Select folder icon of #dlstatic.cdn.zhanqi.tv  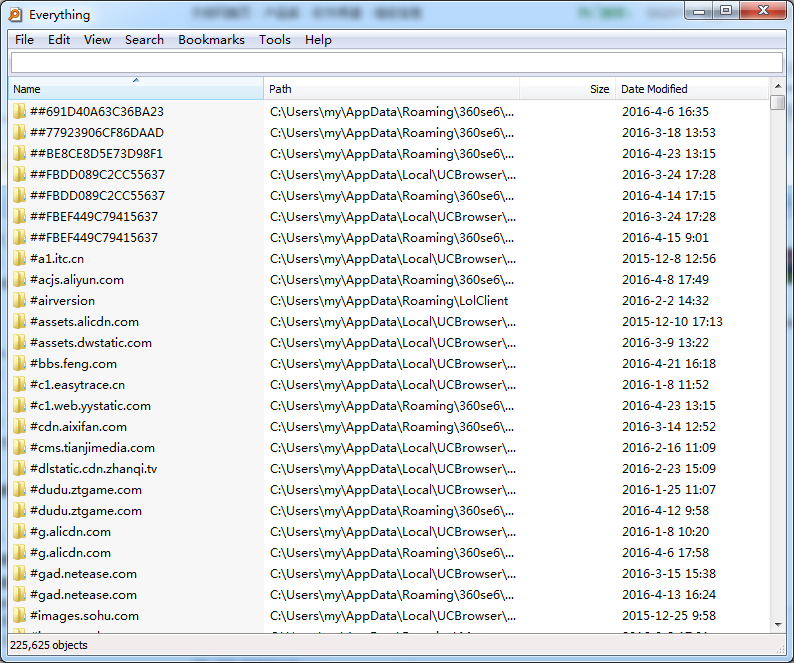19,469
